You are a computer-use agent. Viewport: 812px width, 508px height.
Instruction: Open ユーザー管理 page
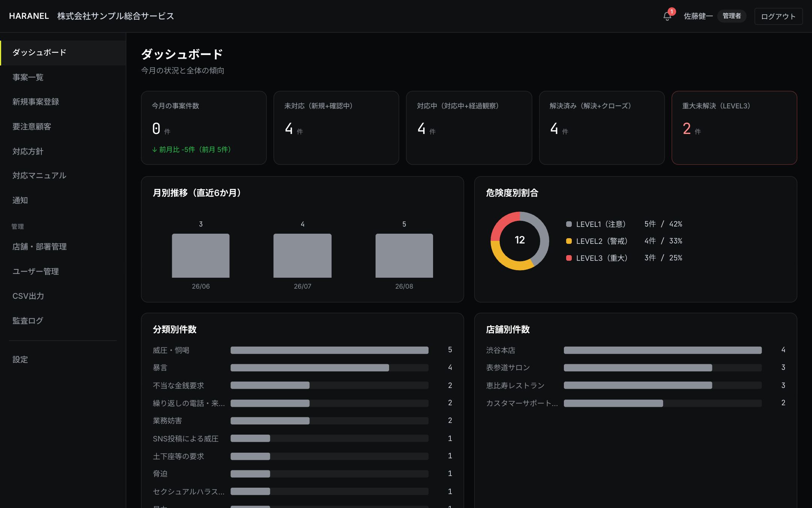63,271
